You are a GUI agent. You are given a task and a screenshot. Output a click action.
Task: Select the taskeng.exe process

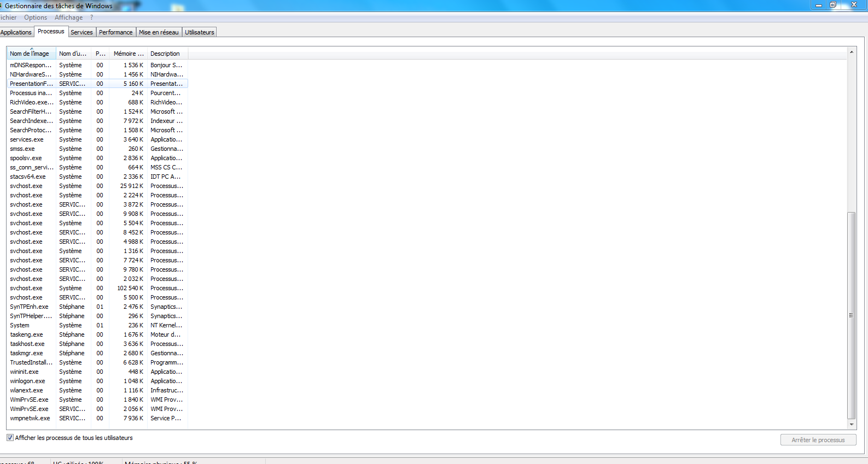point(97,334)
